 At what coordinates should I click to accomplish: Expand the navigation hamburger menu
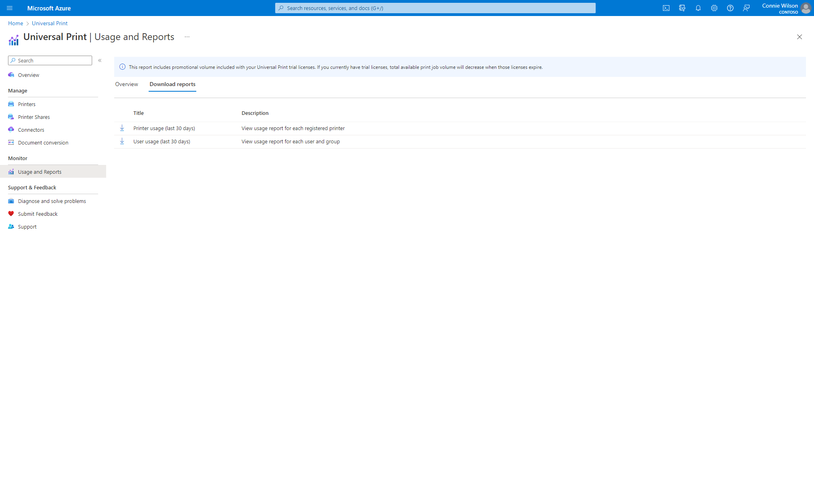pos(9,8)
